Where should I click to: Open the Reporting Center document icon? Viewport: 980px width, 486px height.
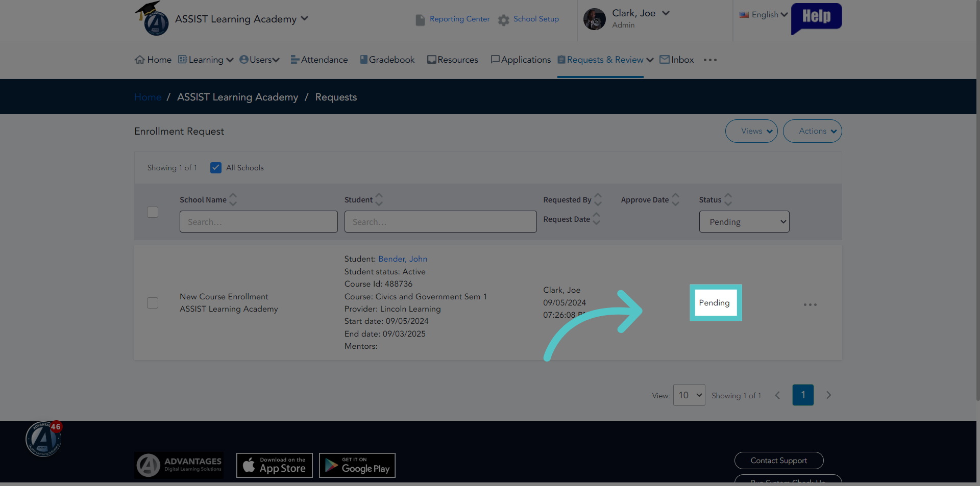coord(420,20)
